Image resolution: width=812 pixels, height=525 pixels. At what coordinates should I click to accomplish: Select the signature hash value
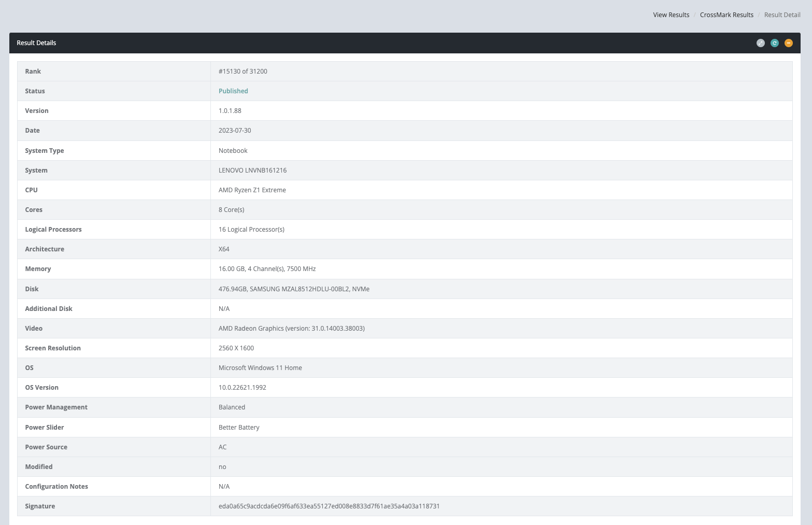click(x=329, y=506)
